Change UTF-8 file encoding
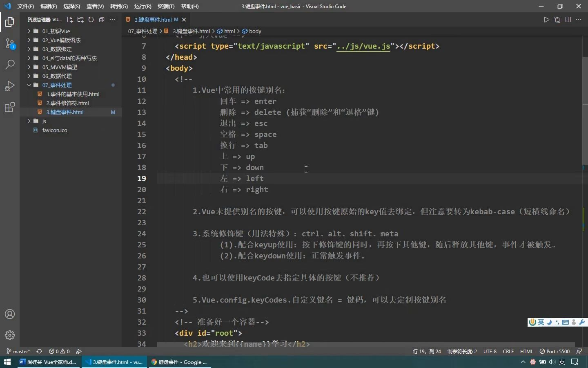This screenshot has width=588, height=368. [490, 351]
